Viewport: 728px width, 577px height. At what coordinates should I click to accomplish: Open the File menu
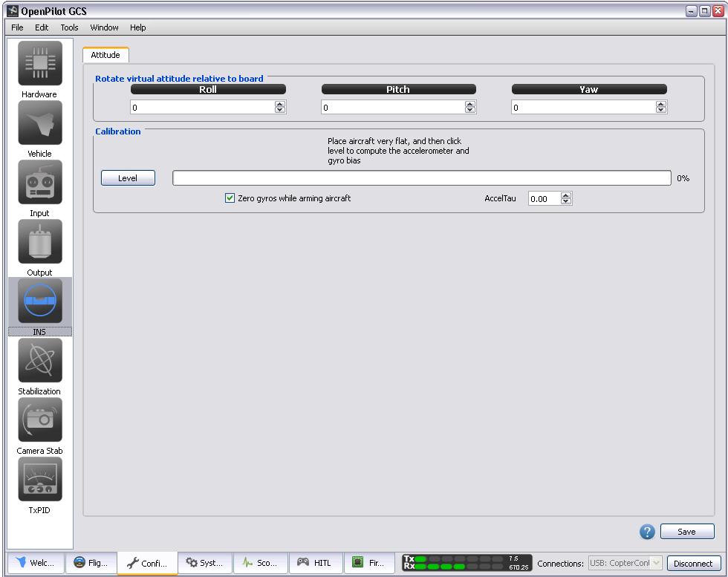tap(17, 27)
